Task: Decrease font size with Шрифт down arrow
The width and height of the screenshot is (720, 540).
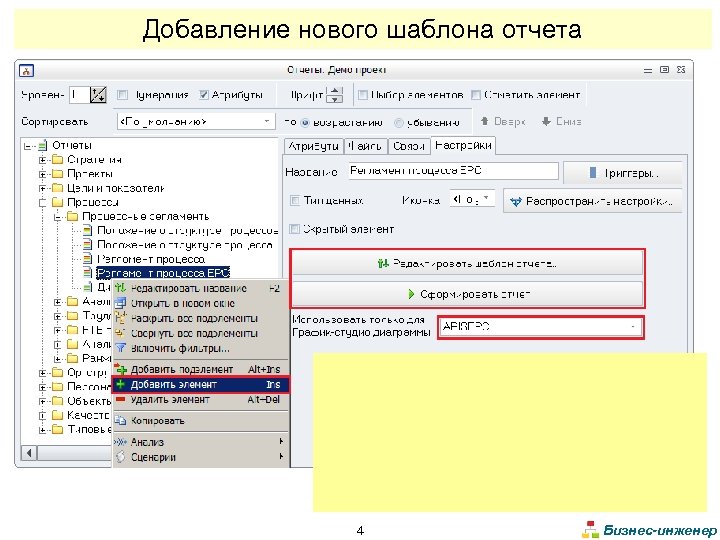Action: click(x=336, y=99)
